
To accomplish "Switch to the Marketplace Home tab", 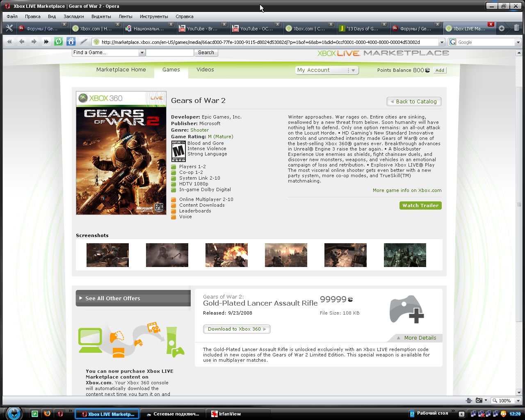I will click(x=121, y=70).
